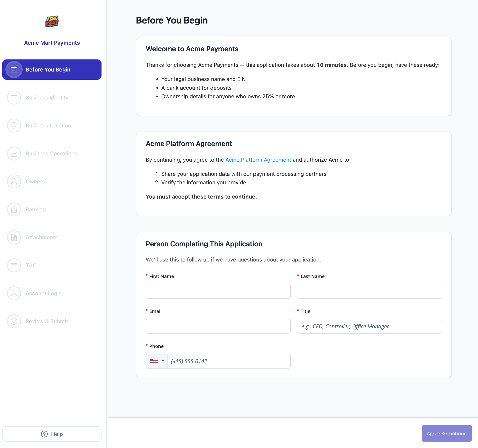Open the T&C sidebar step
478x448 pixels.
coord(31,265)
